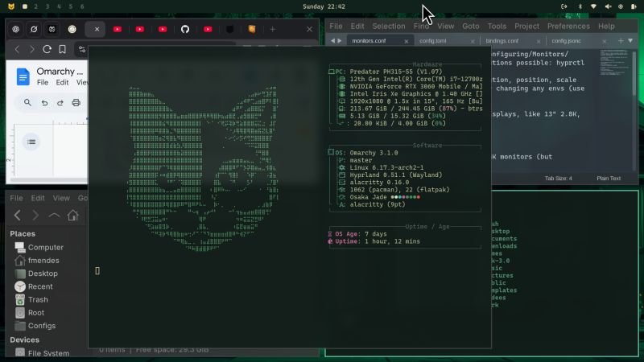Image resolution: width=644 pixels, height=362 pixels.
Task: Click the Docs search menus icon
Action: 27,103
